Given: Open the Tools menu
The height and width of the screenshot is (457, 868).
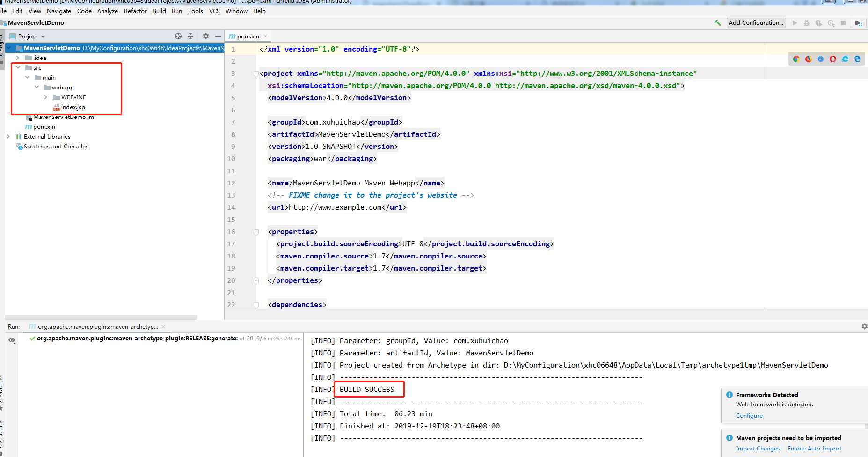Looking at the screenshot, I should tap(196, 11).
